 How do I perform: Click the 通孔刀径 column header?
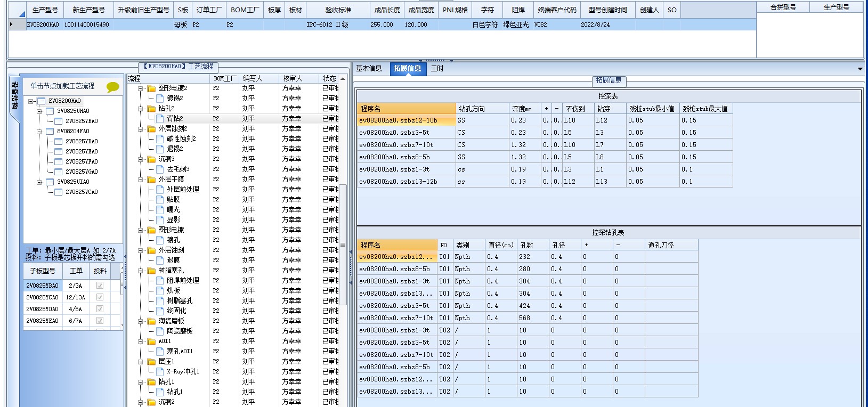[671, 245]
